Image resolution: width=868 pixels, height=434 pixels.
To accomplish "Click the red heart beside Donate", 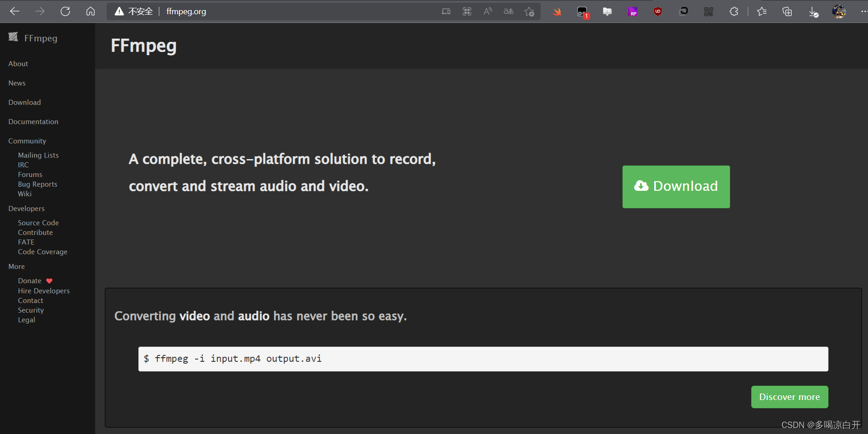I will pyautogui.click(x=49, y=281).
